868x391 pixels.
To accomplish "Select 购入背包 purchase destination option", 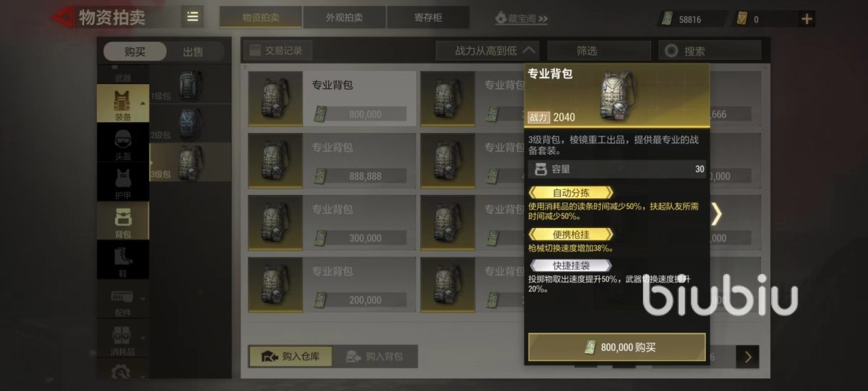I will (x=374, y=356).
